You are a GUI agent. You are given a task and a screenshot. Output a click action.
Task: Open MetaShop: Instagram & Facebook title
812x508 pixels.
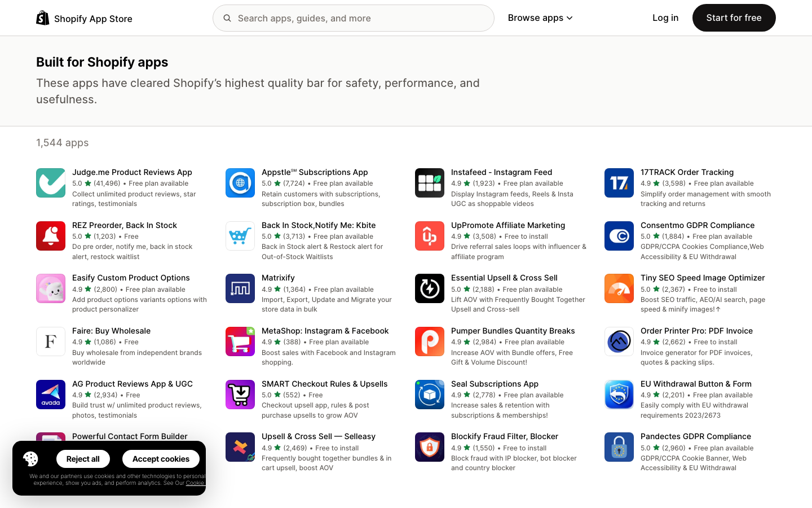(x=325, y=331)
